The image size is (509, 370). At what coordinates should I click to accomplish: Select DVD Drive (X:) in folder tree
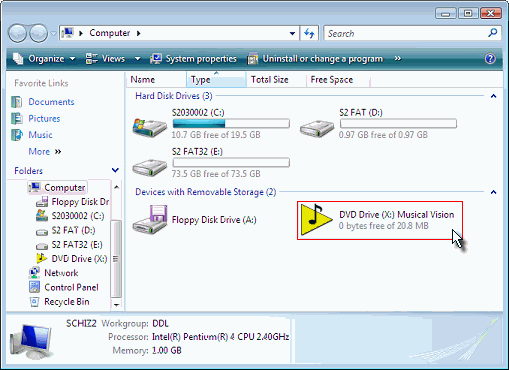79,259
